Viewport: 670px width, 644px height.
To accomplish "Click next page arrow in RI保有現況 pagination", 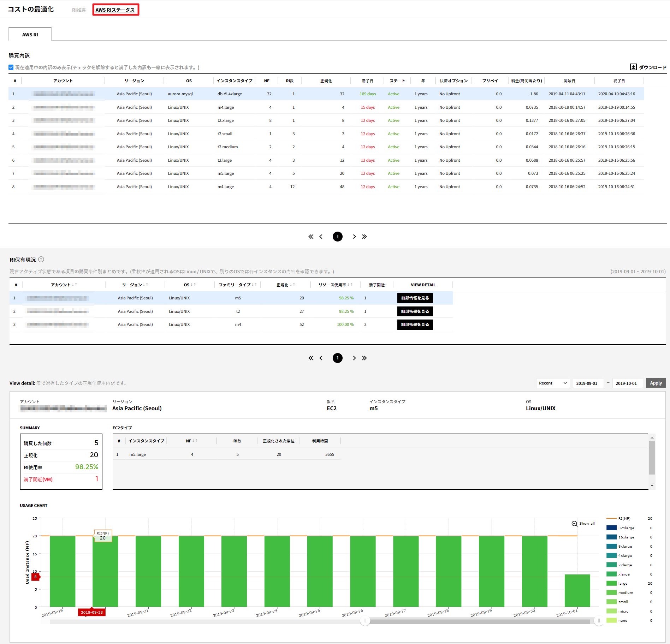I will pos(354,358).
